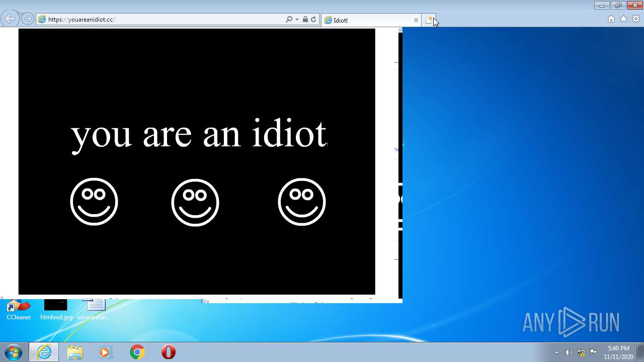This screenshot has width=644, height=362.
Task: Switch to Internet Explorer in taskbar
Action: point(44,352)
